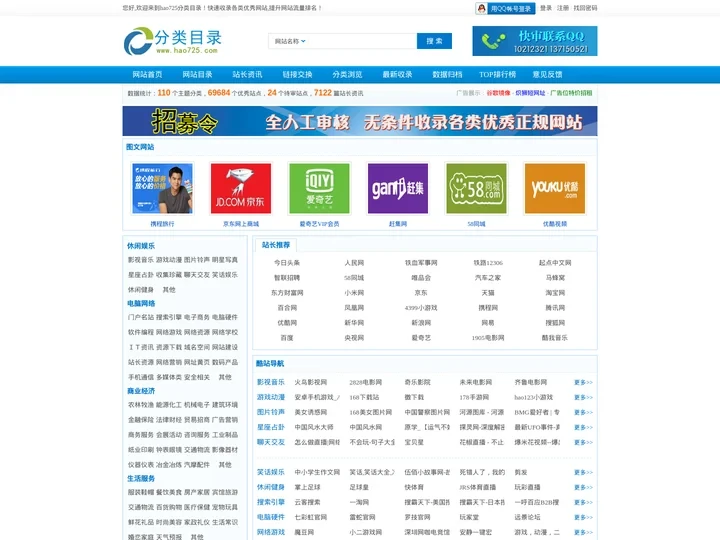Open the Youku 优酷 logo tile
Screen dimensions: 720x540
555,188
